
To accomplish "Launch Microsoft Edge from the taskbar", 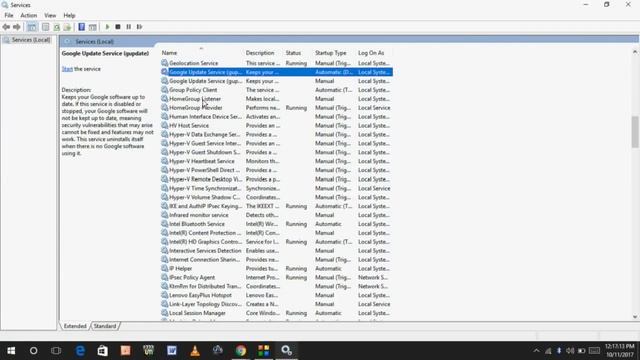I will click(80, 351).
